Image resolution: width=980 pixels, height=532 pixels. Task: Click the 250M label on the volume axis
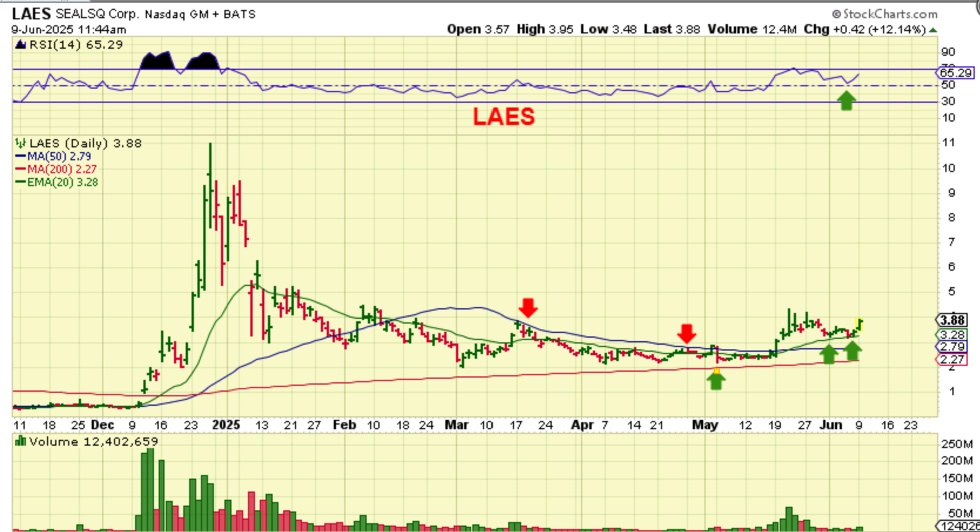tap(957, 444)
